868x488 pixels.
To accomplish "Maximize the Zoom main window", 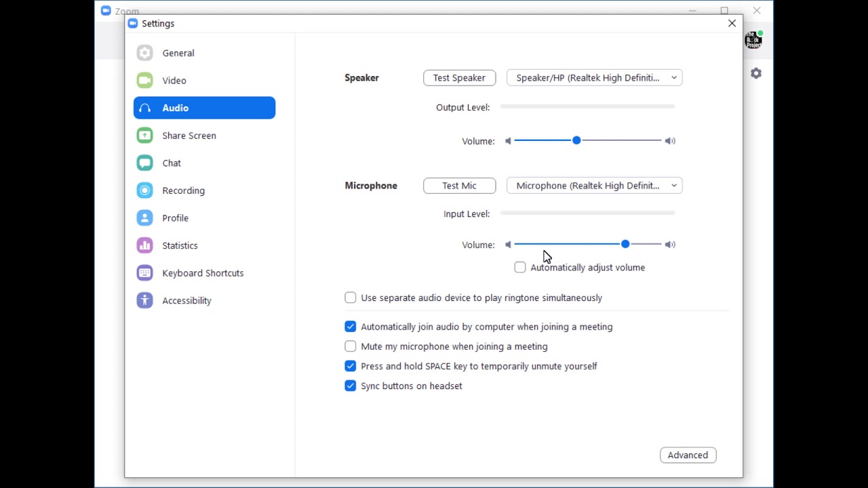I will (724, 10).
